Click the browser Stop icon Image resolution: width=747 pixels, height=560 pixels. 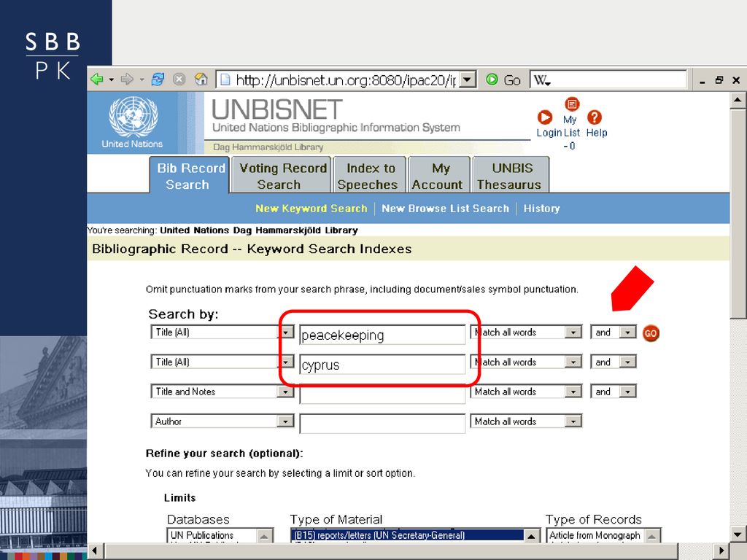(179, 79)
